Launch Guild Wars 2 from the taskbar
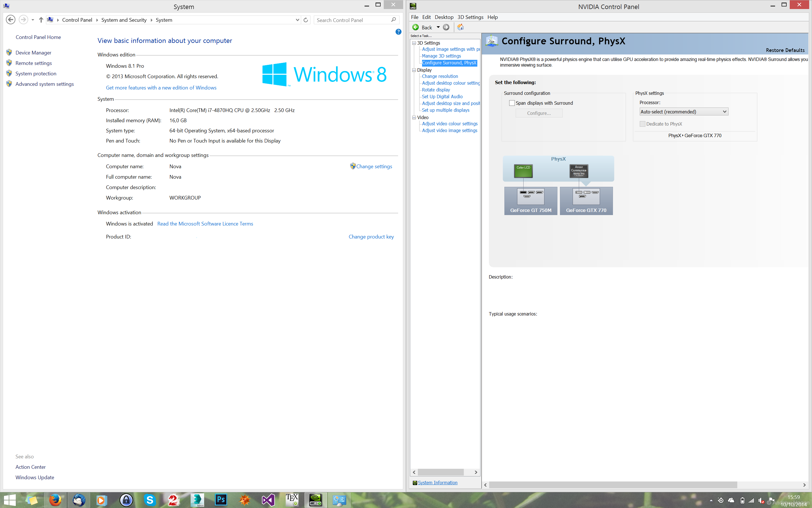 [173, 500]
